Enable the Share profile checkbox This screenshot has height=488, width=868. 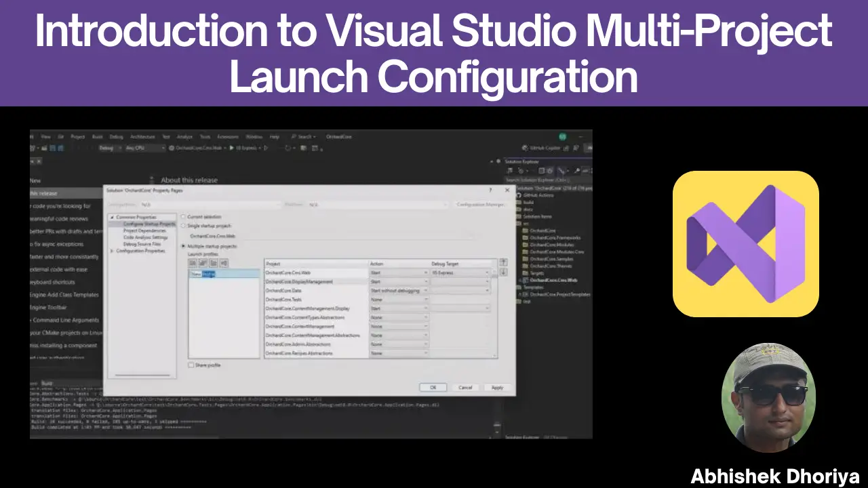coord(191,365)
